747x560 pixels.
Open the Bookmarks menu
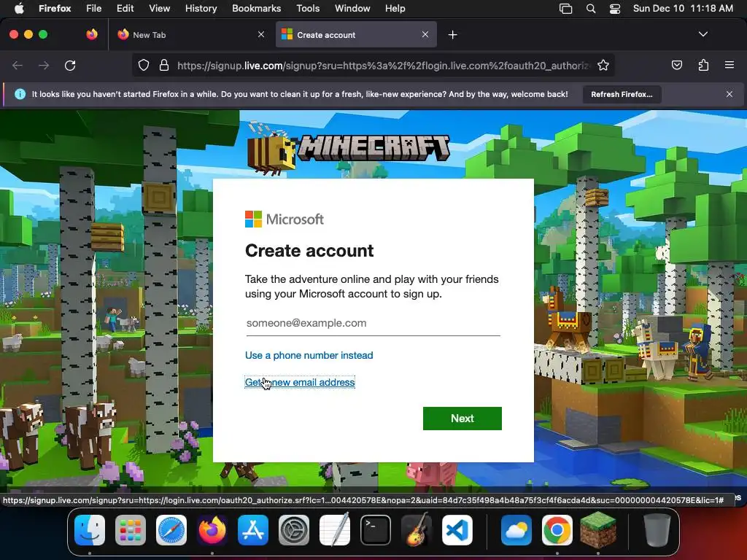click(256, 8)
